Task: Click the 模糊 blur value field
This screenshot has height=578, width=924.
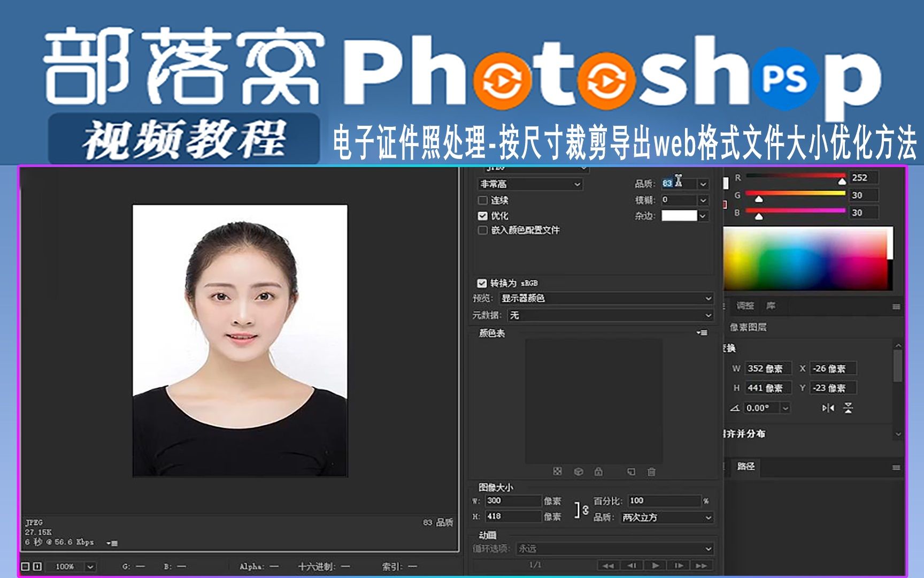Action: pyautogui.click(x=679, y=200)
